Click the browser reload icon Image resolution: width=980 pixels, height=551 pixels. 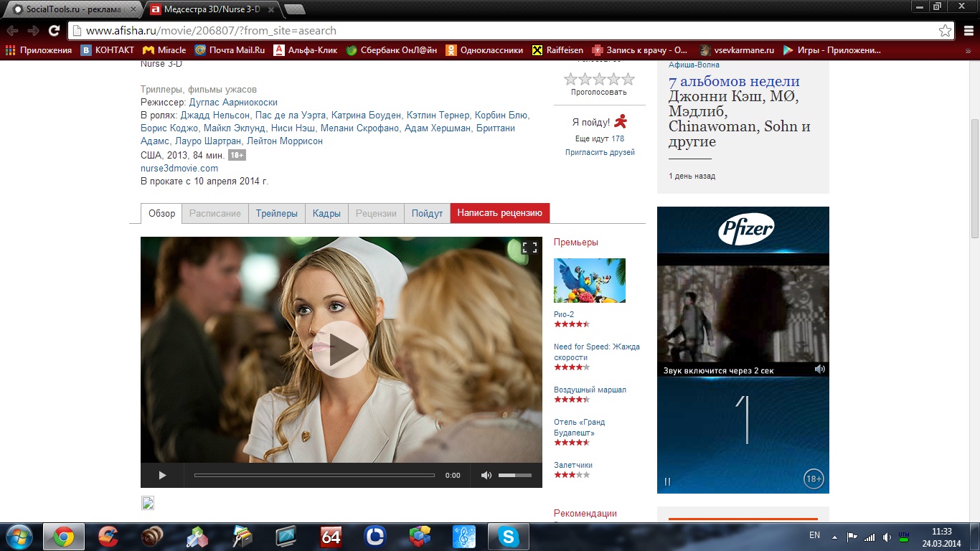coord(54,31)
